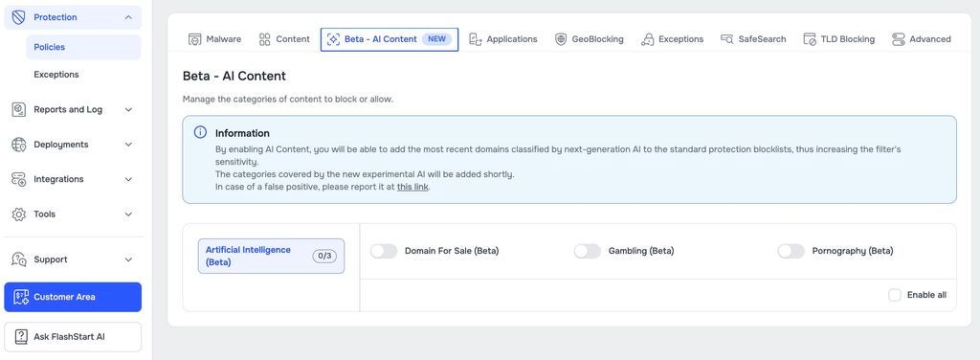Expand the Reports and Log chevron
The width and height of the screenshot is (980, 360).
129,109
